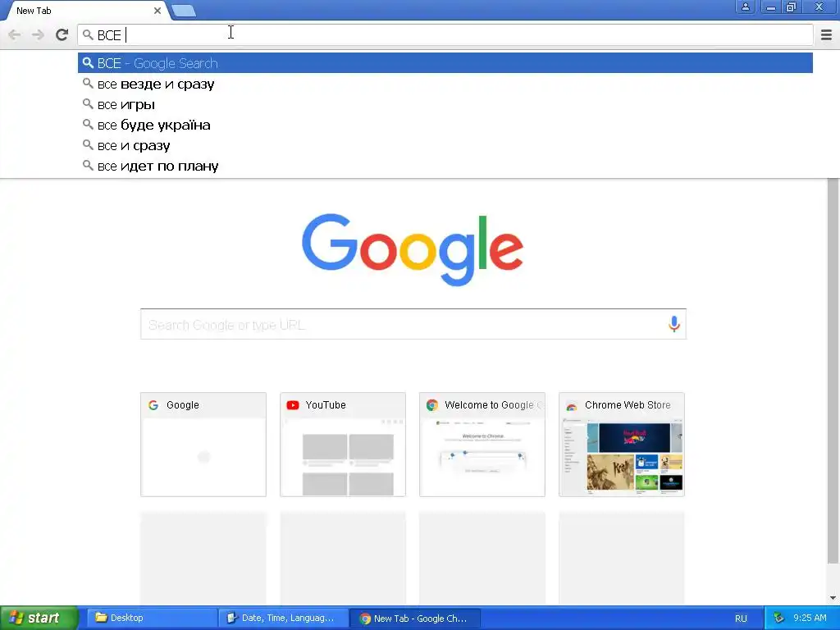The width and height of the screenshot is (840, 630).
Task: Click the search magnifier icon in address bar
Action: coord(88,34)
